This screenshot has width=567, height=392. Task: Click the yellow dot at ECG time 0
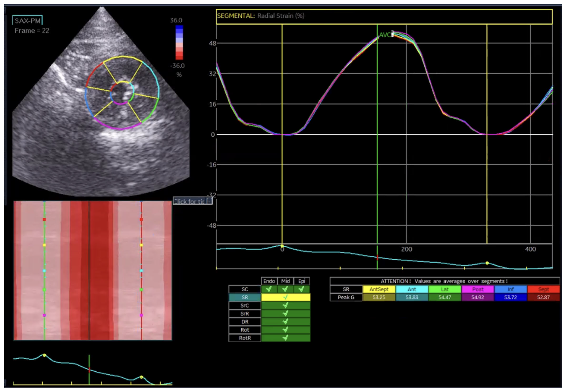[x=282, y=246]
